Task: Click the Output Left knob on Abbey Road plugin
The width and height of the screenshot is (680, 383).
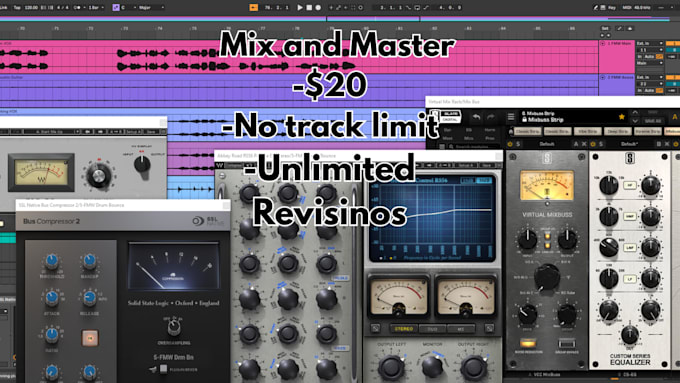Action: coord(391,367)
